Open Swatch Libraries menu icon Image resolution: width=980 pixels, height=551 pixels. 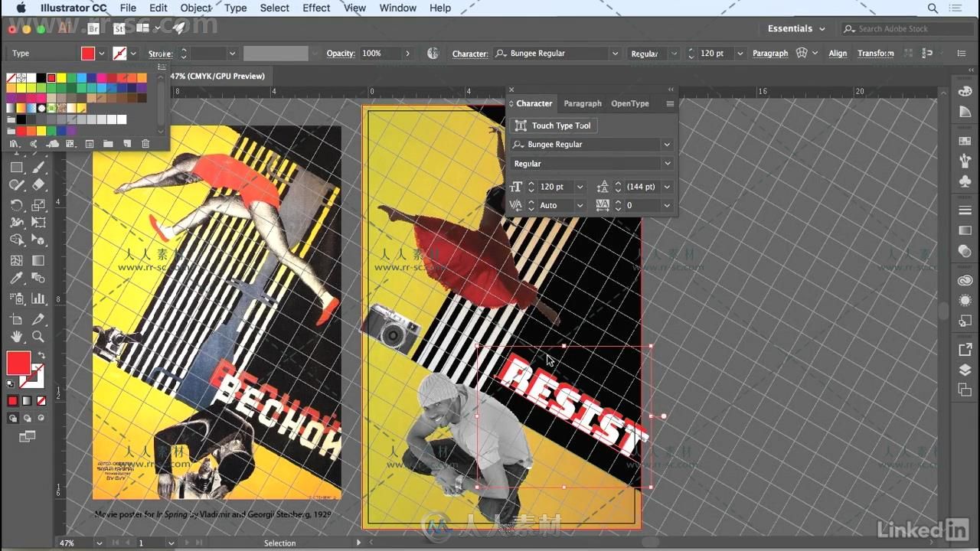click(x=14, y=144)
